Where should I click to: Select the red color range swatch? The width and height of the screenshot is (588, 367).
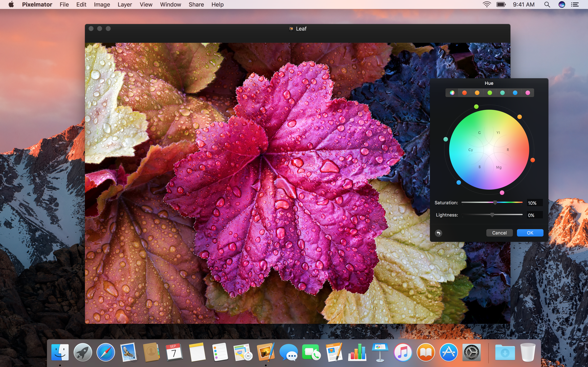point(464,93)
